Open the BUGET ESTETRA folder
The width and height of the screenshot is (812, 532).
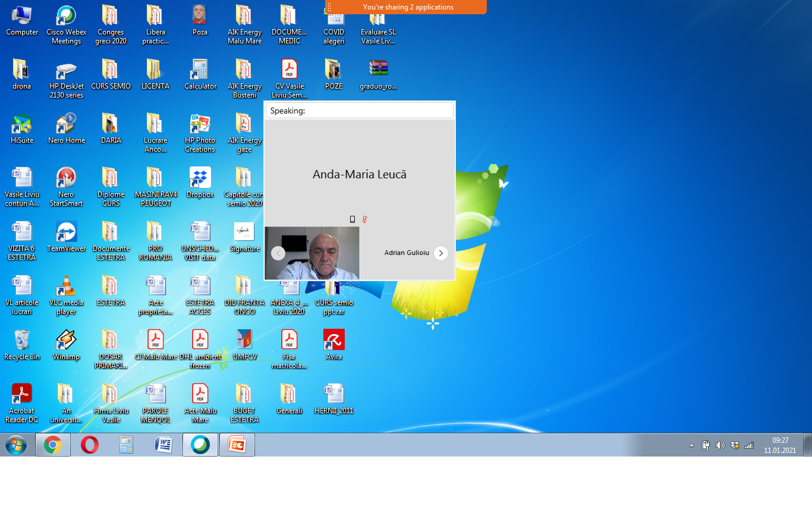tap(244, 403)
